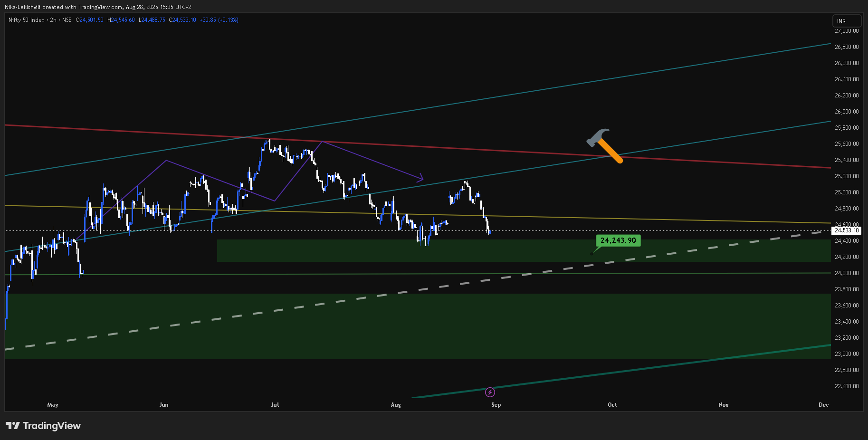This screenshot has height=440, width=868.
Task: Click the Nika-Lekishvili attribution text at top
Action: coord(98,7)
